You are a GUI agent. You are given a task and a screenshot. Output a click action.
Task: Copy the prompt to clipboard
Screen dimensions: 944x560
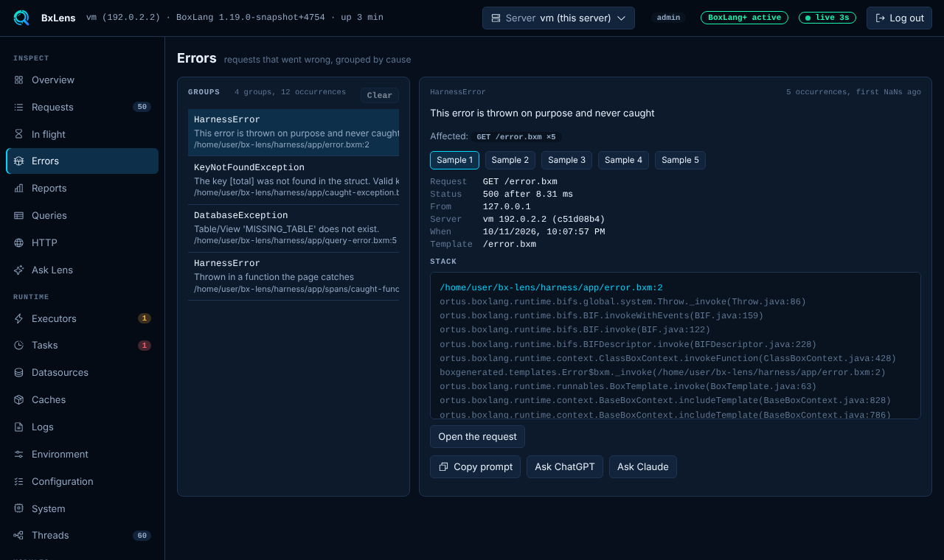point(476,466)
